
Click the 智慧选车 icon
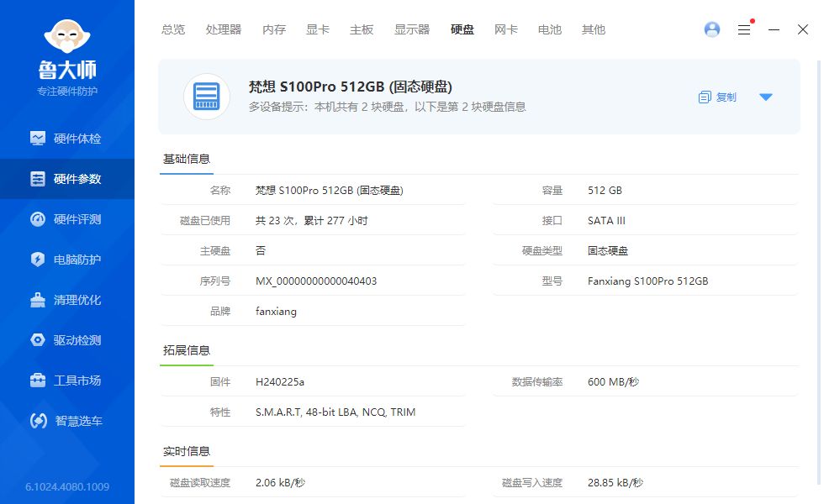point(39,421)
